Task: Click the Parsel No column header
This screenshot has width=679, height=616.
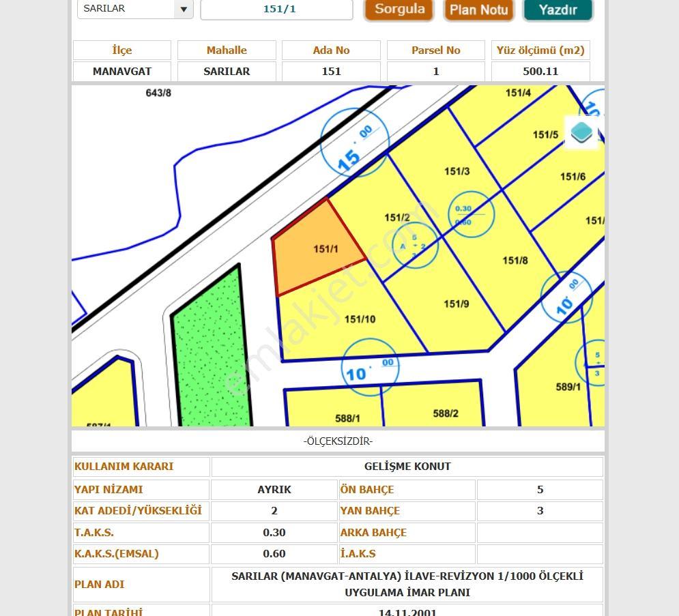Action: (x=435, y=50)
